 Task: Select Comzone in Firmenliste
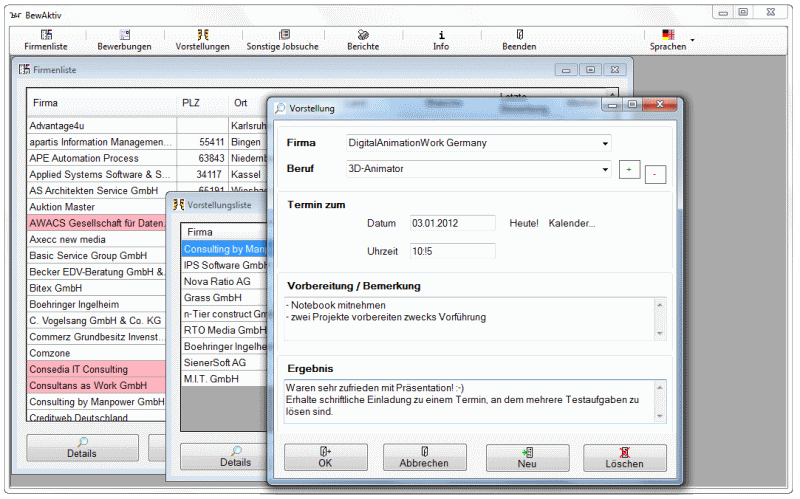tap(97, 353)
